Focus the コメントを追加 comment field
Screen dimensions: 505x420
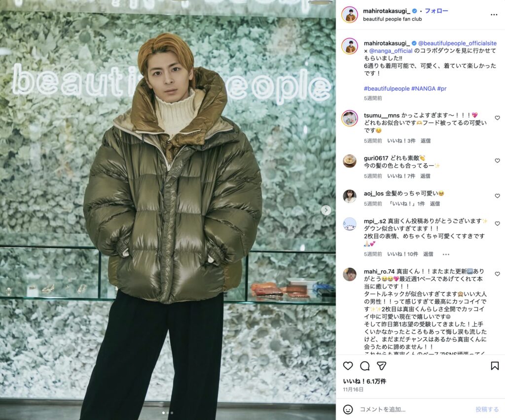point(415,409)
